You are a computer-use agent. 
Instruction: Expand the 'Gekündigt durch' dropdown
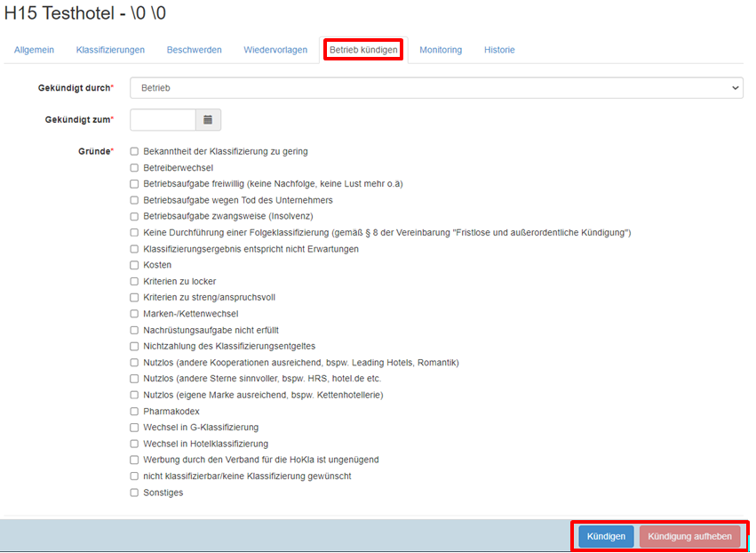435,88
